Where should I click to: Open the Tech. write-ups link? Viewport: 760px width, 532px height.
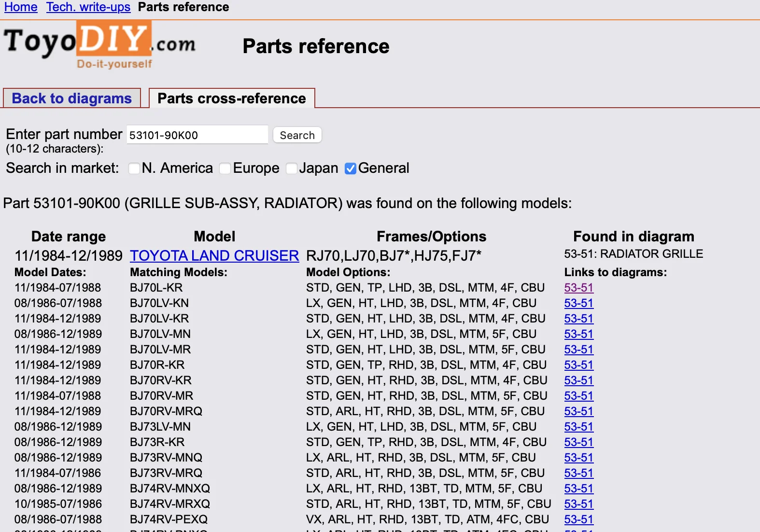pyautogui.click(x=88, y=7)
